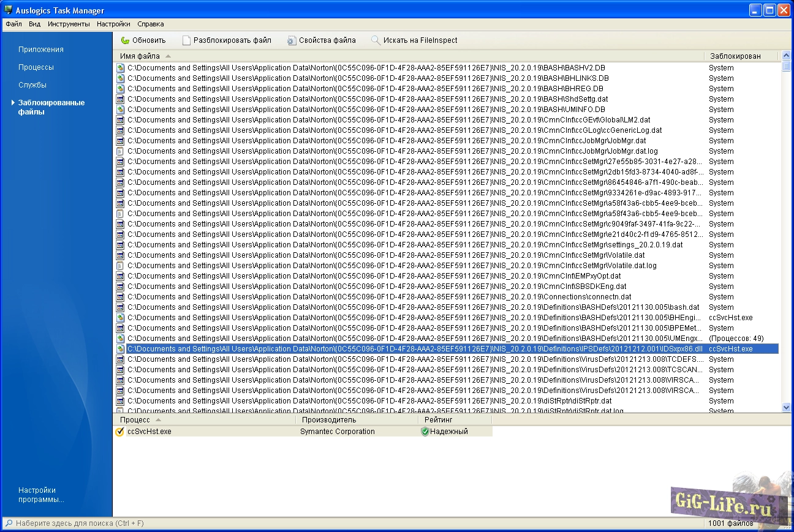794x532 pixels.
Task: Open the Инструменты menu
Action: point(69,24)
